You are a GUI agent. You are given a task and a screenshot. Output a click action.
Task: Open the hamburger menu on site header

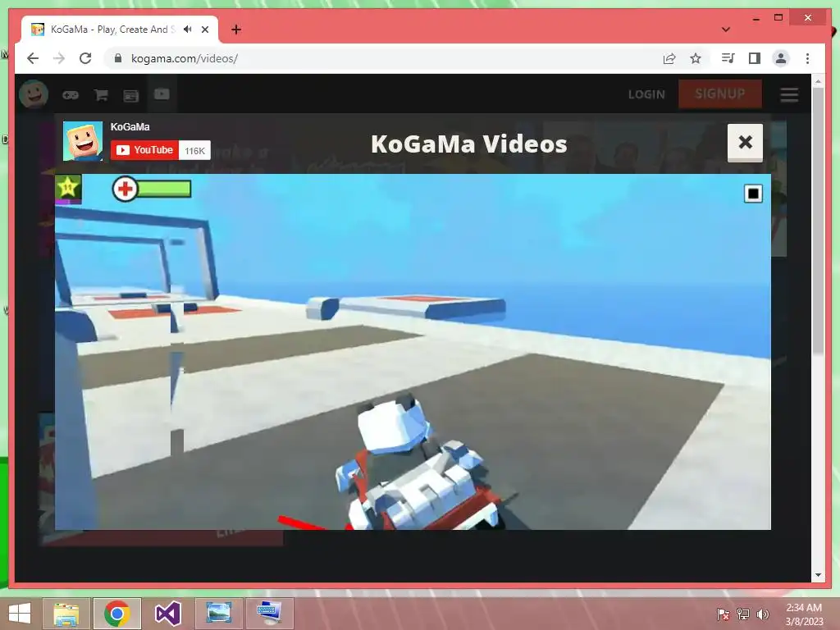click(789, 95)
